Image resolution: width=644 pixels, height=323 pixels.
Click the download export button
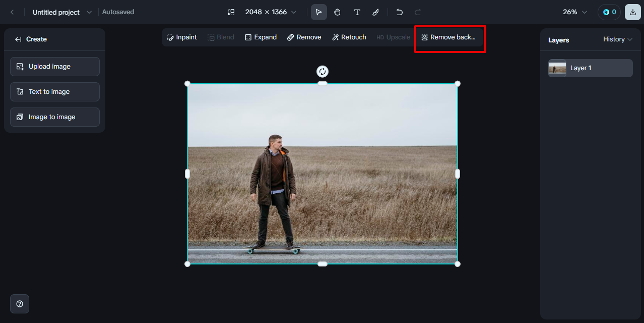point(633,12)
